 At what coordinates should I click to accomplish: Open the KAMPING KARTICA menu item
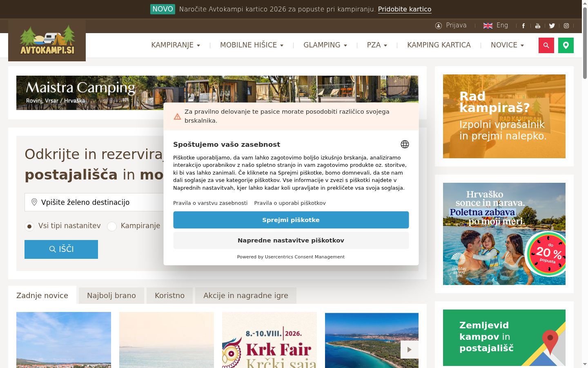coord(439,45)
